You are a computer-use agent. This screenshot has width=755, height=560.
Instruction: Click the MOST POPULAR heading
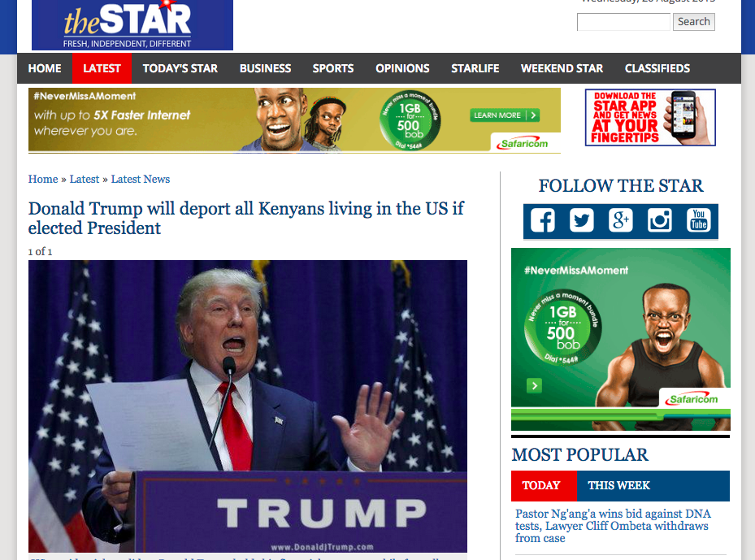click(x=579, y=454)
